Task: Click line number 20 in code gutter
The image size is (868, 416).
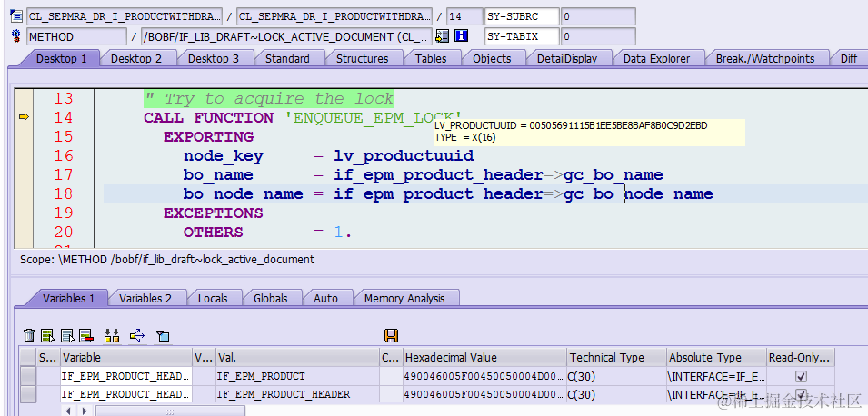Action: tap(63, 232)
